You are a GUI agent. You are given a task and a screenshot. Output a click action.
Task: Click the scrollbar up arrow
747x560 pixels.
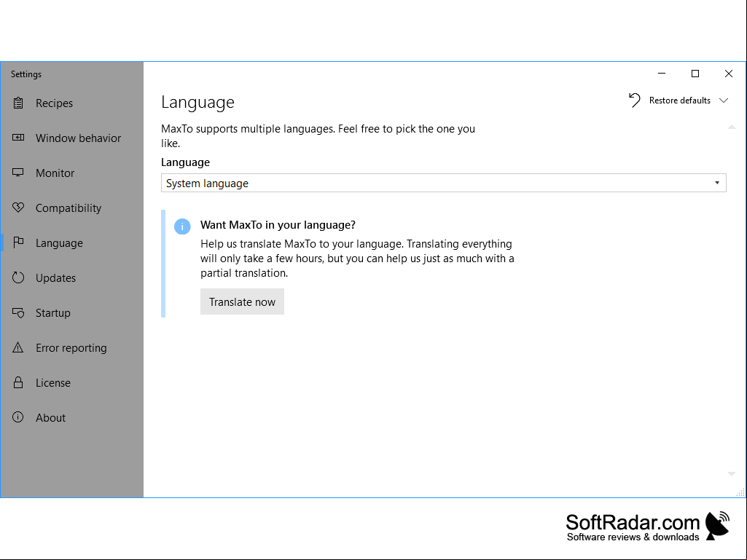pos(732,127)
